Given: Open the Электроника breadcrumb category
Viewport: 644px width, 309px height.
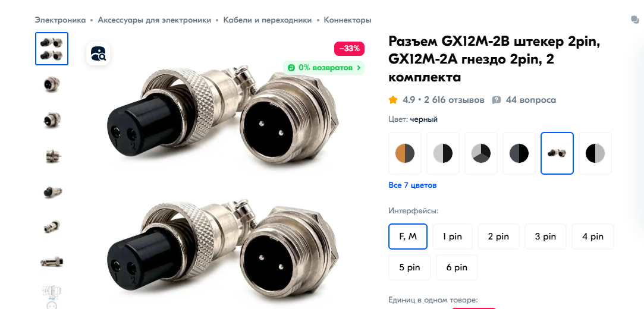Looking at the screenshot, I should point(61,20).
